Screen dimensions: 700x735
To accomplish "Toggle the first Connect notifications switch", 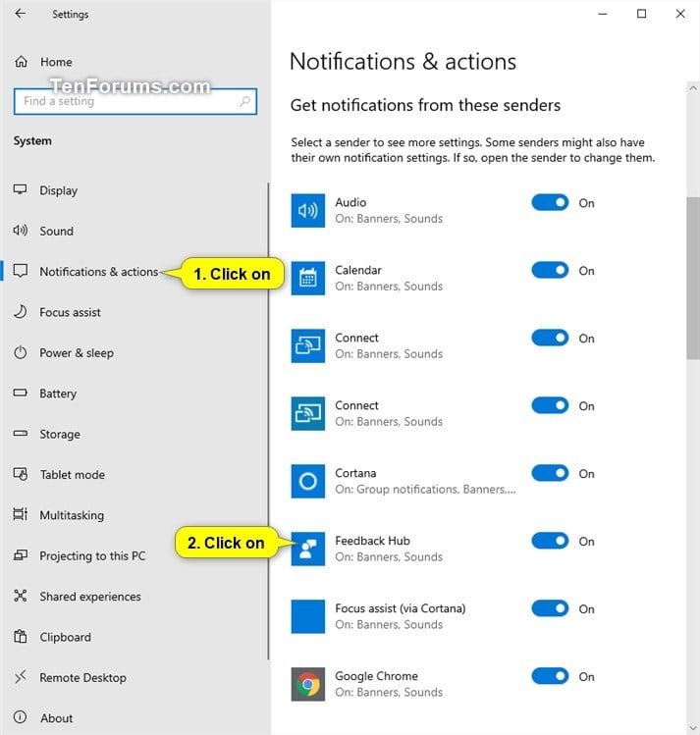I will [x=550, y=338].
